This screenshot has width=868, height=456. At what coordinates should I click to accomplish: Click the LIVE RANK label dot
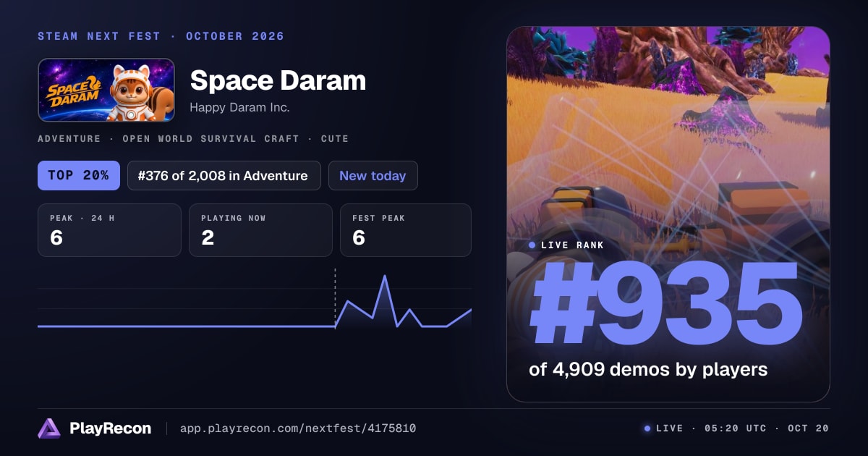click(532, 245)
